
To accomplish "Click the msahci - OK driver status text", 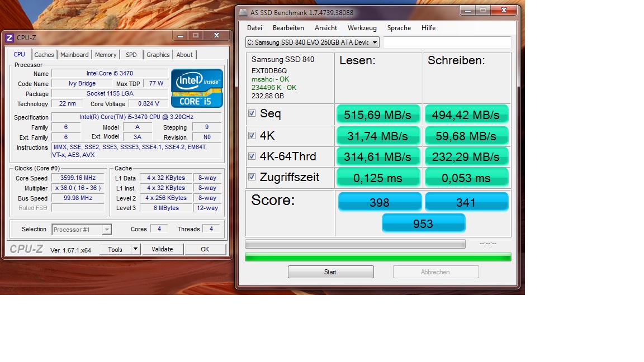I will 270,79.
